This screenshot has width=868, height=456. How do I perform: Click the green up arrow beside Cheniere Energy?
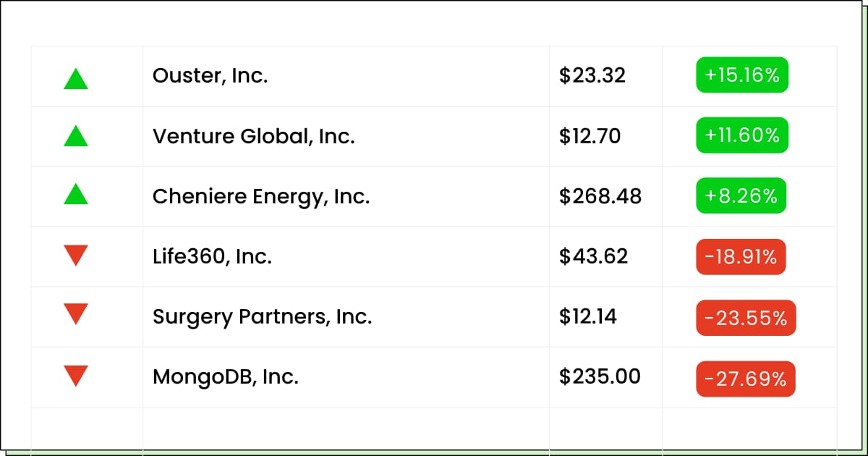pyautogui.click(x=76, y=194)
